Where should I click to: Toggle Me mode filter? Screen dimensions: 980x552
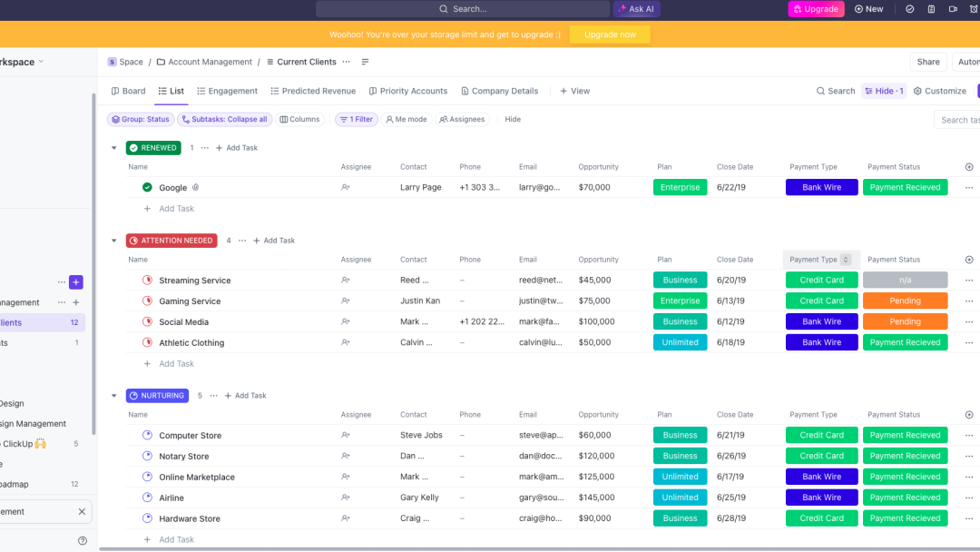click(x=406, y=119)
